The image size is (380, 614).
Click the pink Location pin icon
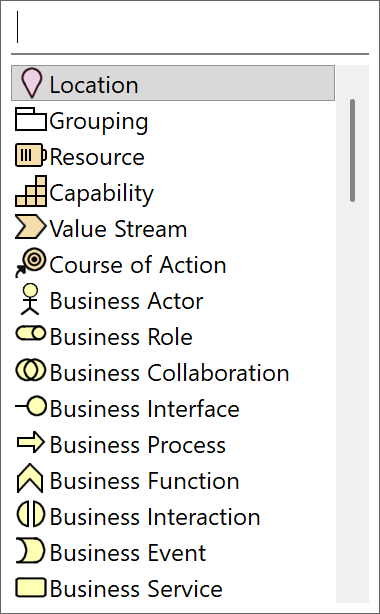pyautogui.click(x=31, y=83)
